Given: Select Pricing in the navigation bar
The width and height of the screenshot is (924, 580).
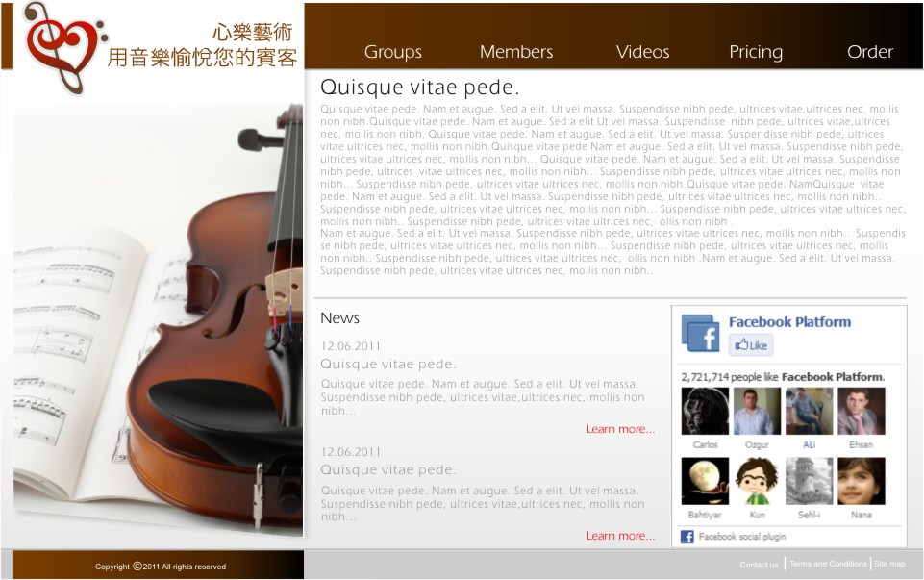Looking at the screenshot, I should point(756,53).
